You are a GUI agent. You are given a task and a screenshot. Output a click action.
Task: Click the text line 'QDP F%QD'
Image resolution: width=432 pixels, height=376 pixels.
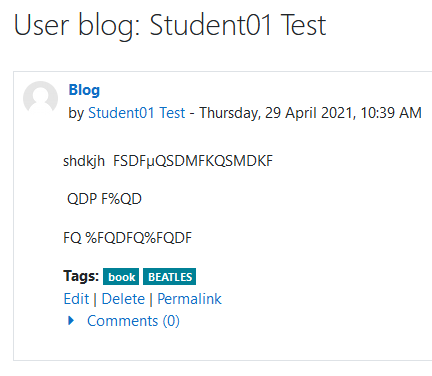point(104,199)
